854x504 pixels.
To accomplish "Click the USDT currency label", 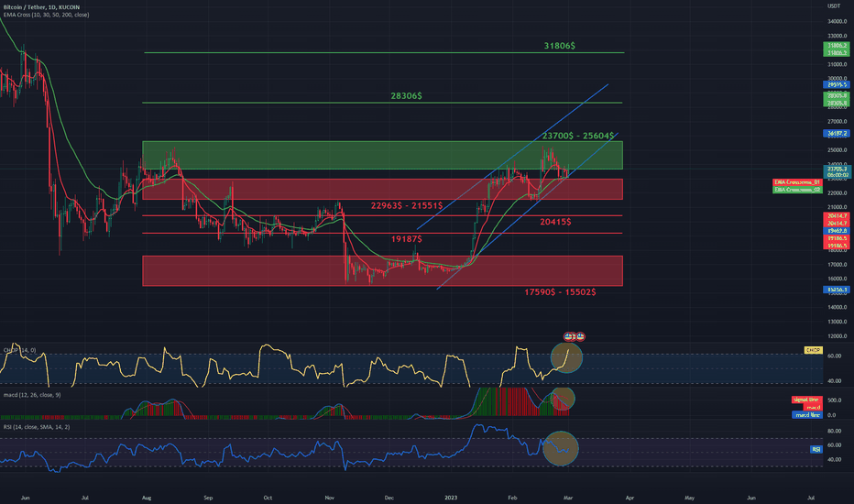I will (x=834, y=6).
